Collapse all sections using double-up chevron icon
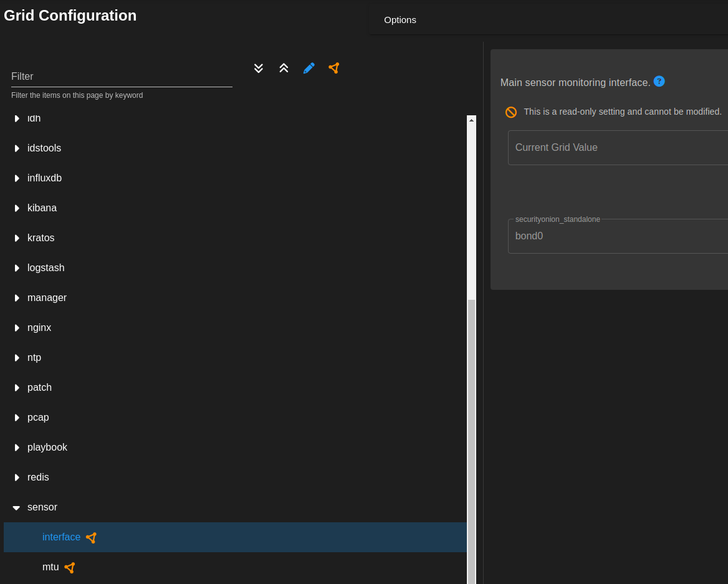728x584 pixels. tap(284, 68)
